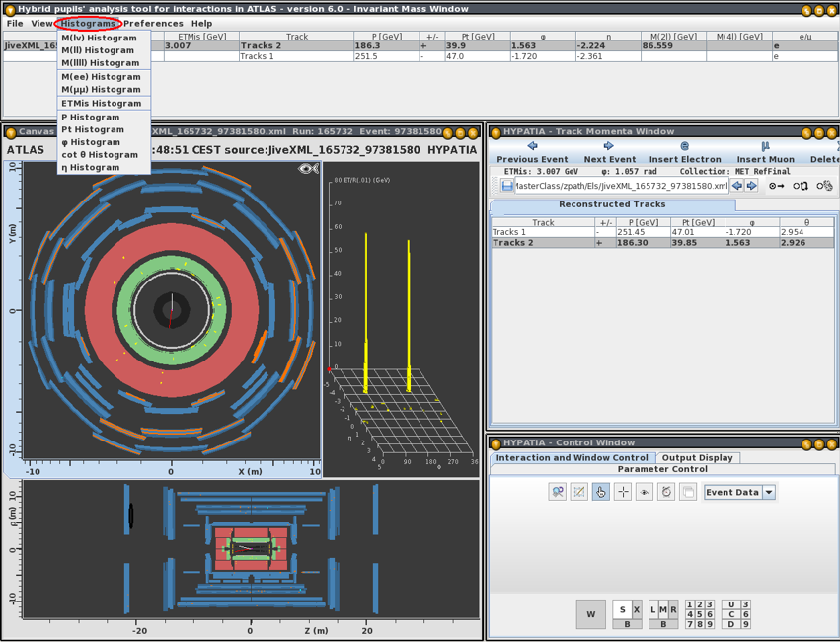
Task: Toggle the S window layout button
Action: point(621,609)
